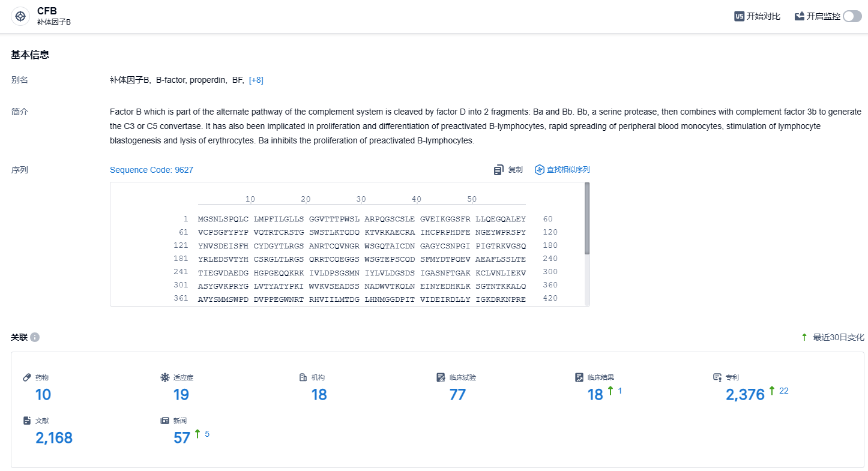
Task: Click the sequence box scrollbar
Action: point(587,219)
